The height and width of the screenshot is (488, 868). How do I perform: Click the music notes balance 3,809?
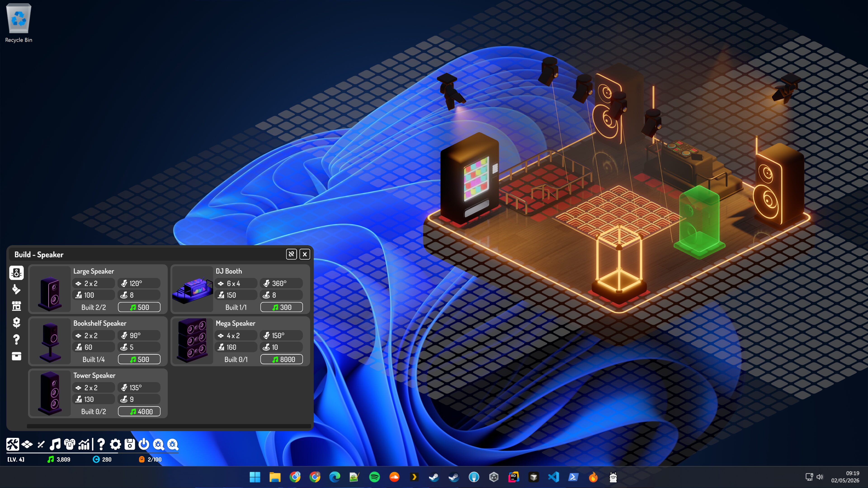pos(59,459)
